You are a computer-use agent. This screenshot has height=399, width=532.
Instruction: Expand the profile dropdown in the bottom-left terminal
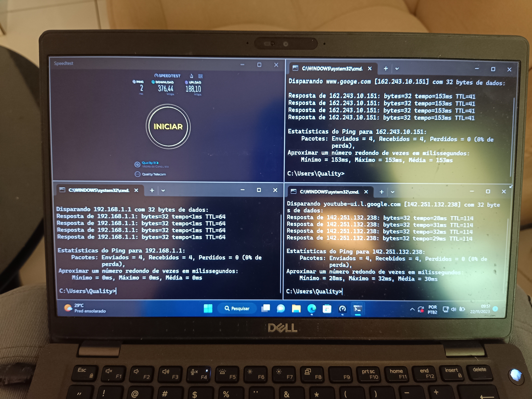[163, 191]
